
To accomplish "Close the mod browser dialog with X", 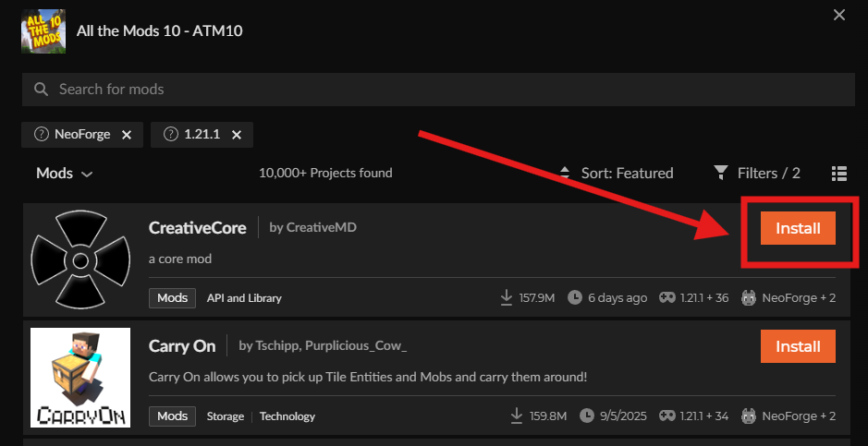I will coord(839,15).
